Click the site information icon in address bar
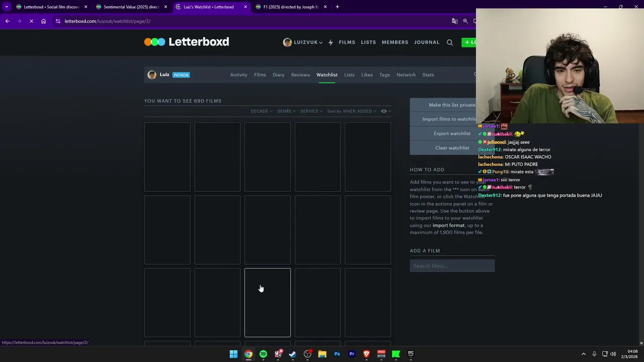Image resolution: width=644 pixels, height=362 pixels. point(58,21)
